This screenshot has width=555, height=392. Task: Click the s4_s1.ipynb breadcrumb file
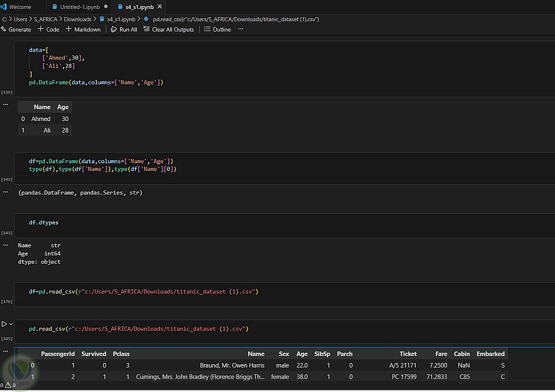coord(120,19)
